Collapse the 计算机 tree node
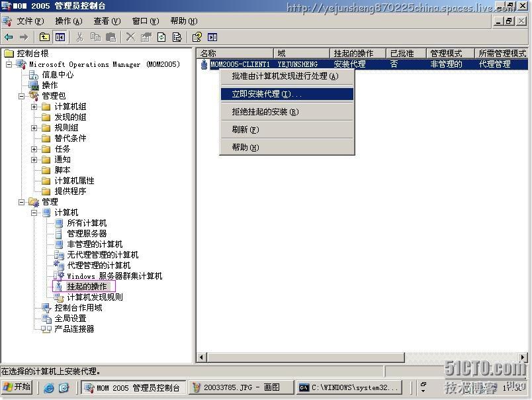Screen dimensions: 532x400 click(34, 213)
